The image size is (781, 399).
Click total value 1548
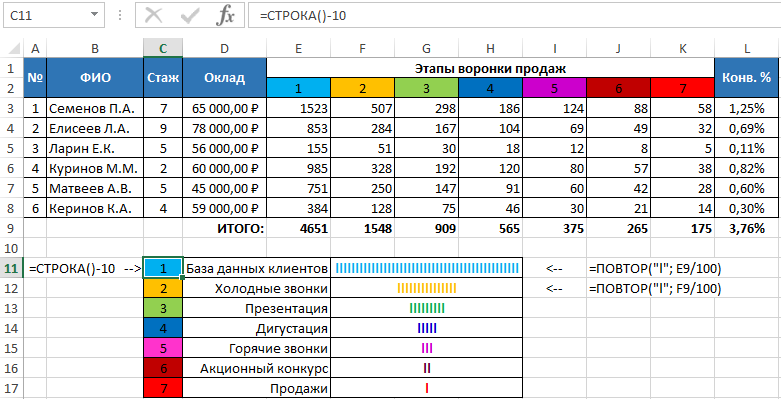click(x=362, y=229)
